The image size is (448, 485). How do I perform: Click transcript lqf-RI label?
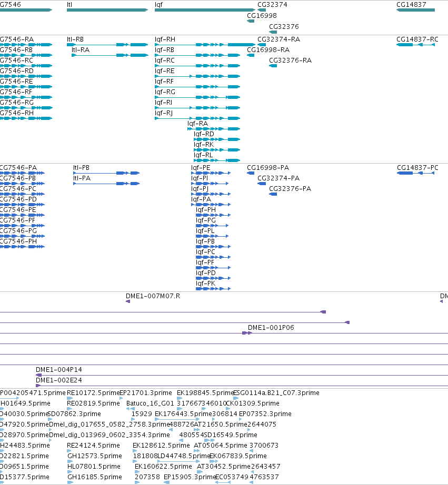[x=164, y=103]
